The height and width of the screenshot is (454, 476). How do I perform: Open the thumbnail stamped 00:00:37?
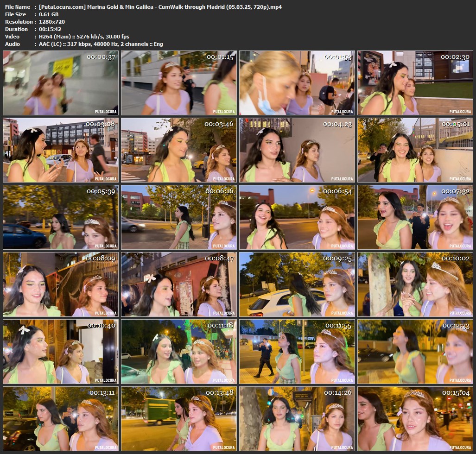click(61, 83)
